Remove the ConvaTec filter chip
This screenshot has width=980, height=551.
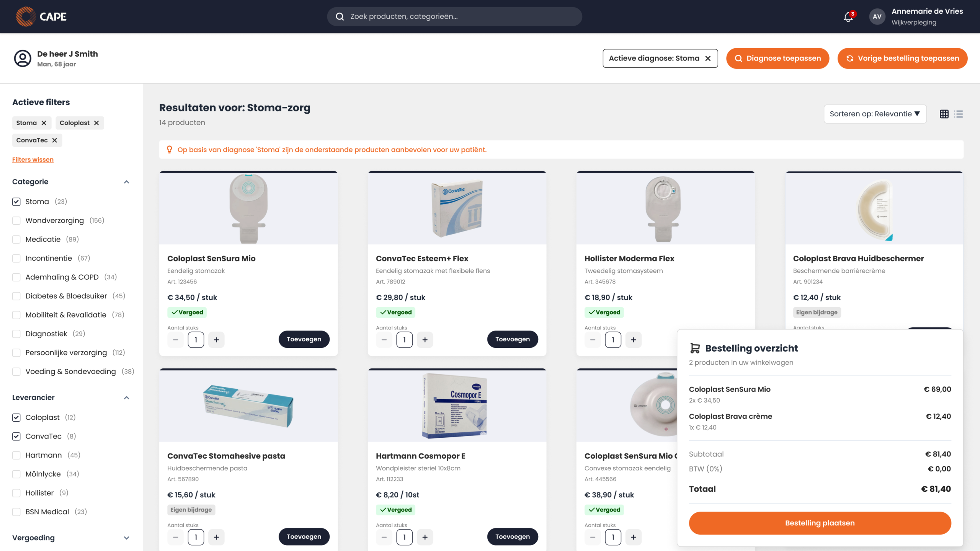[x=54, y=140]
